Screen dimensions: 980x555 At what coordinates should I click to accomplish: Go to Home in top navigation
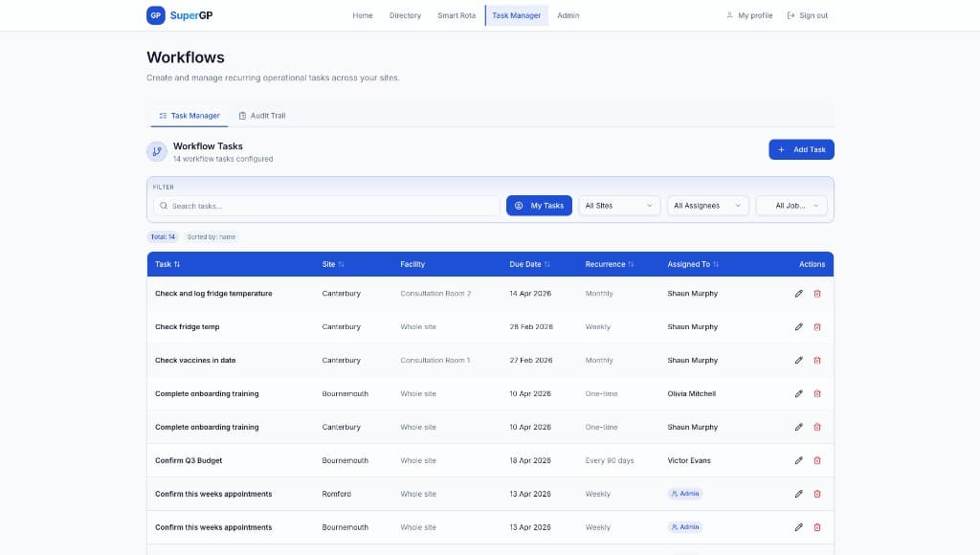363,15
